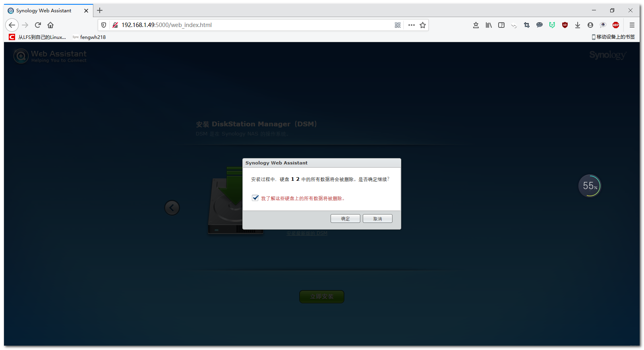Click the chat bubble extension icon
644x350 pixels.
pos(540,25)
